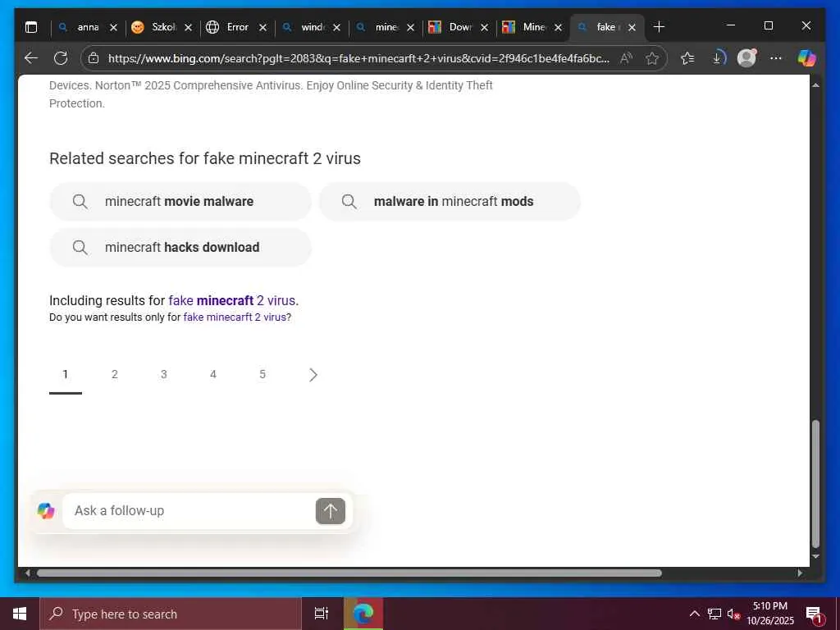Viewport: 840px width, 630px height.
Task: Switch to the 'Dow' browser tab
Action: (460, 27)
